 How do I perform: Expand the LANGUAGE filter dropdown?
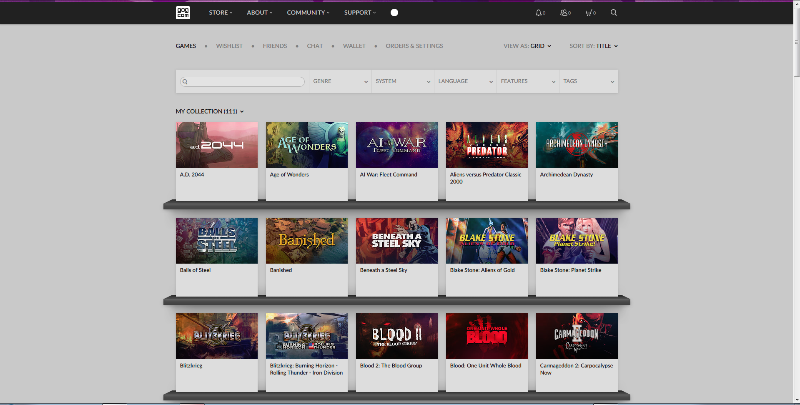[x=465, y=82]
